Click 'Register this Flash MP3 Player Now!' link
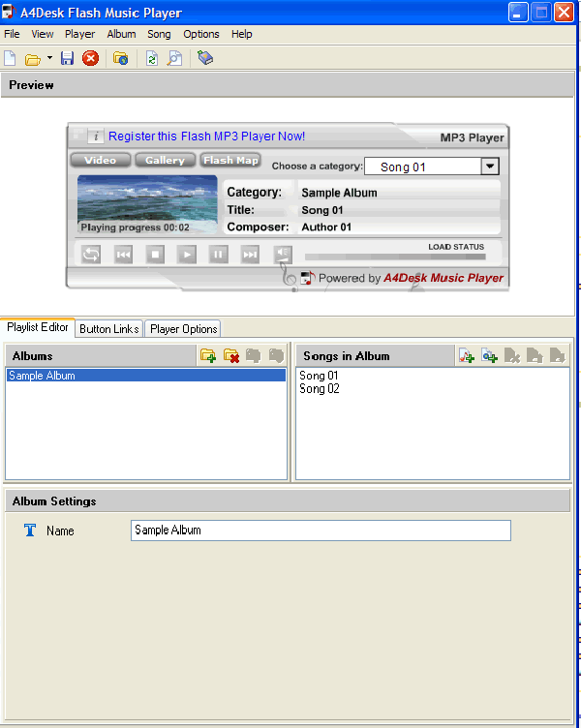Viewport: 581px width, 728px height. click(x=206, y=136)
